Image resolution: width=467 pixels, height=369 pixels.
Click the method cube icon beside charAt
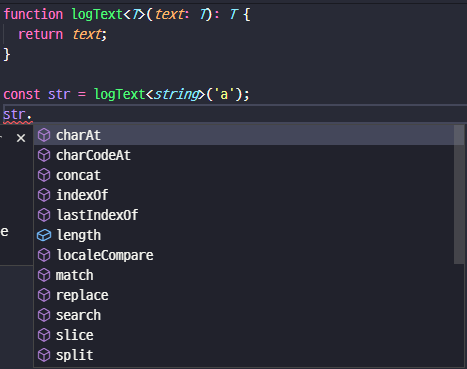[44, 135]
